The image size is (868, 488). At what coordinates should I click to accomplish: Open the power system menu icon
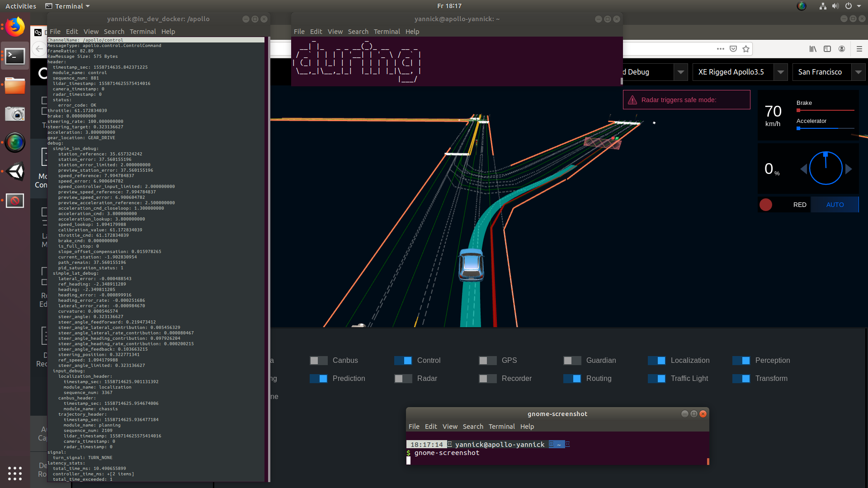tap(849, 6)
